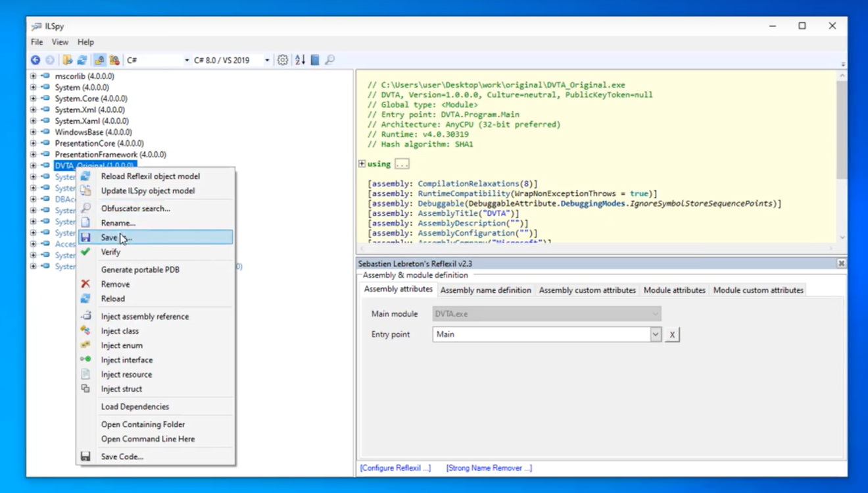
Task: Select Generate portable PDB
Action: [x=155, y=270]
